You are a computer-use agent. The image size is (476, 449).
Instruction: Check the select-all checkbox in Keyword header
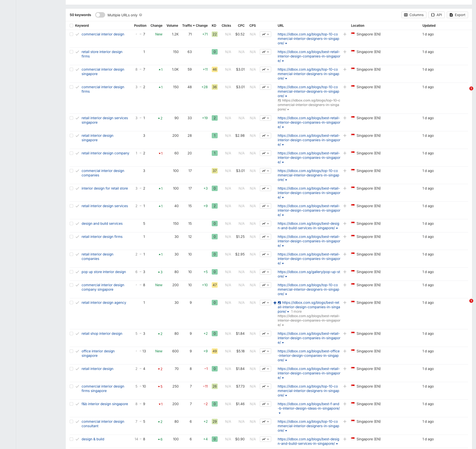71,26
